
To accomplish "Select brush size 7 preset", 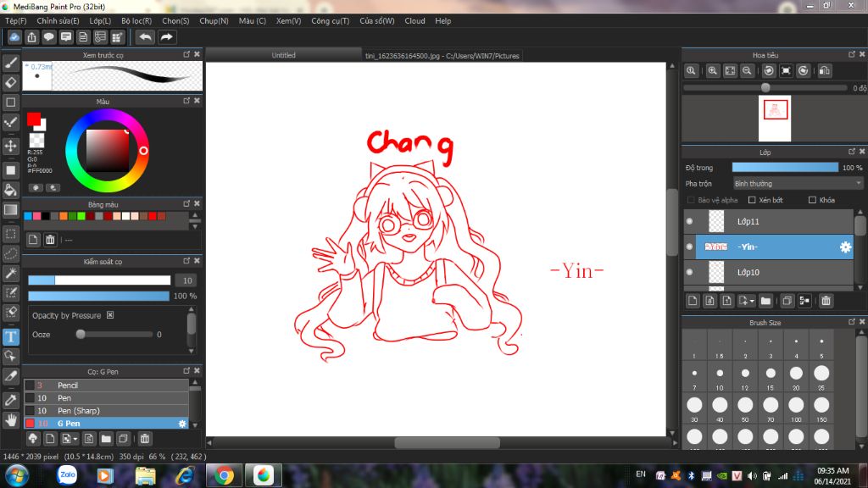I will point(694,377).
